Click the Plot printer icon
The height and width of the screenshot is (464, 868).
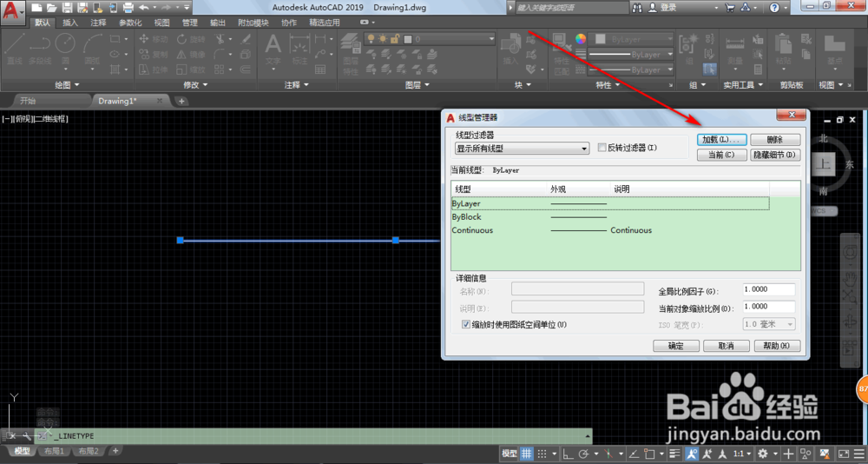[x=128, y=8]
